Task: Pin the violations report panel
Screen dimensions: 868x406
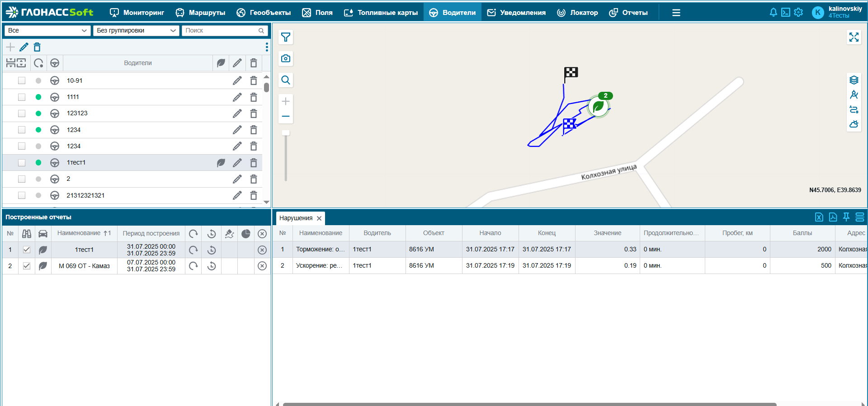Action: point(846,217)
